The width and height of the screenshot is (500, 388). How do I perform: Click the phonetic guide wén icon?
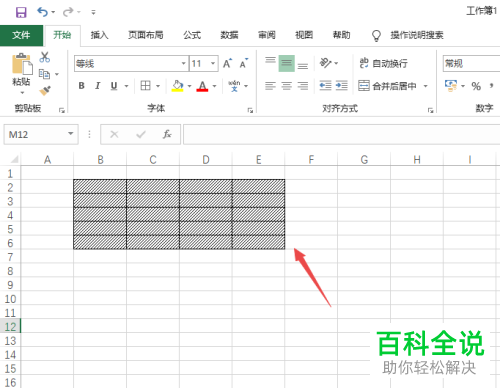click(234, 86)
